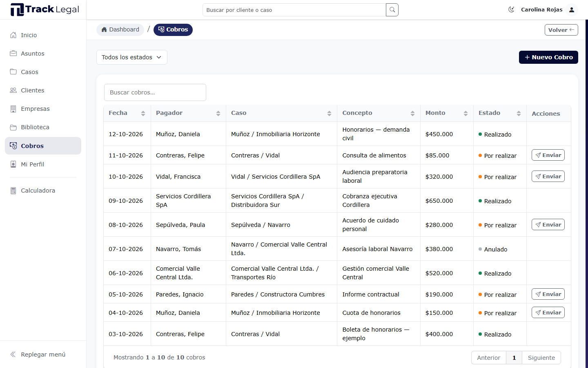Send the Audiencia preparatoria laboral charge
Image resolution: width=588 pixels, height=368 pixels.
pyautogui.click(x=548, y=176)
